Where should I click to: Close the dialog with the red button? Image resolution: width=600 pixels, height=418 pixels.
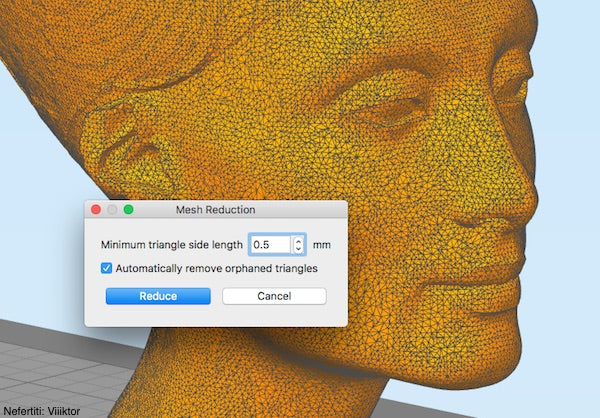click(x=96, y=210)
